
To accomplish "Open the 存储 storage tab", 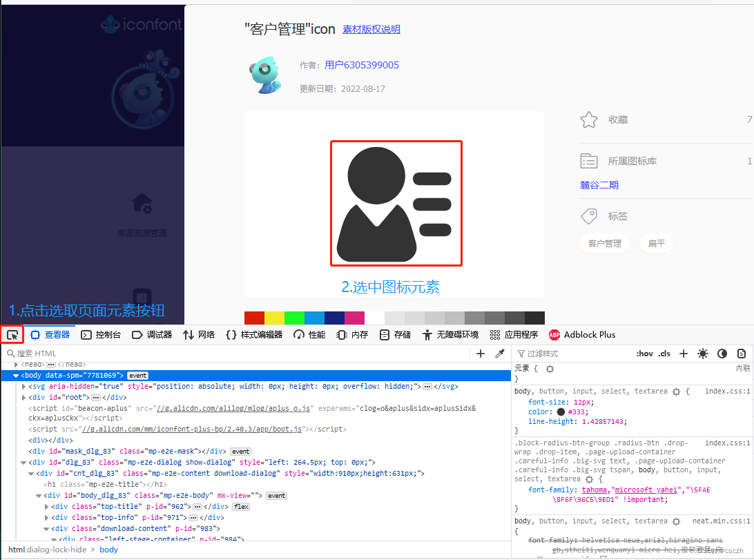I will tap(394, 334).
